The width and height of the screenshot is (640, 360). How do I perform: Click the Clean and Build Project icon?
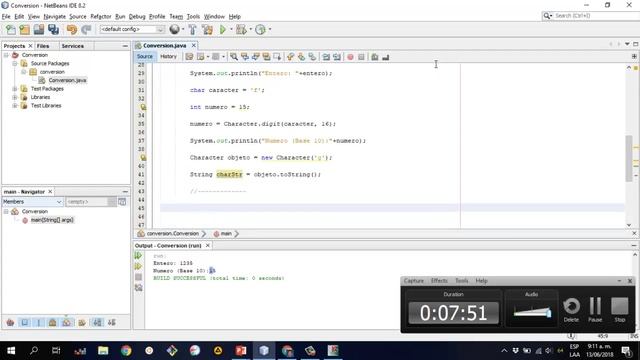pyautogui.click(x=207, y=29)
